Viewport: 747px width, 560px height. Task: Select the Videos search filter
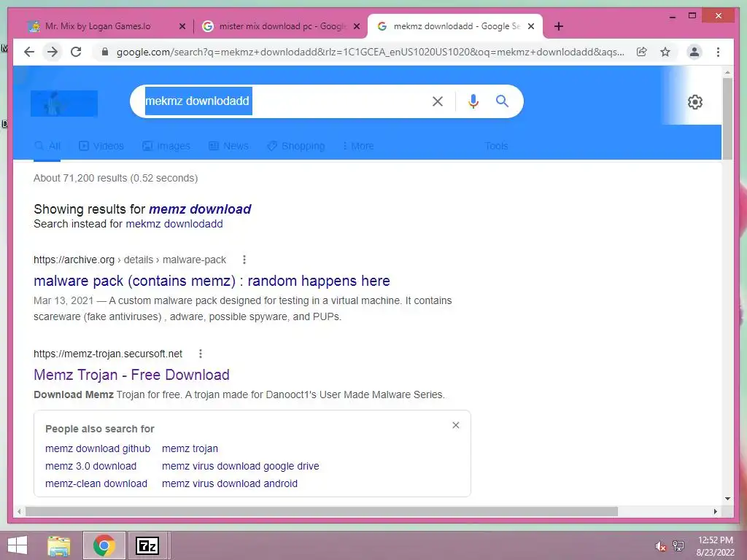pos(101,146)
